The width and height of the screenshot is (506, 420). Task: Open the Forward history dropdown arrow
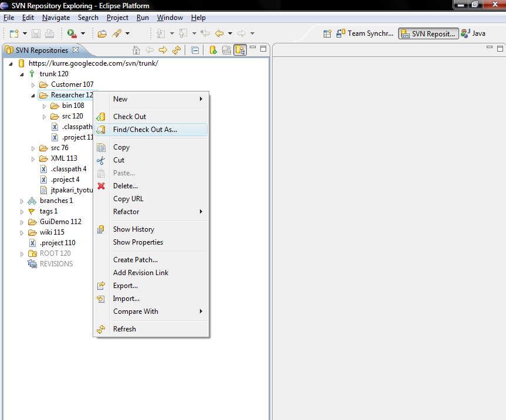[x=252, y=33]
